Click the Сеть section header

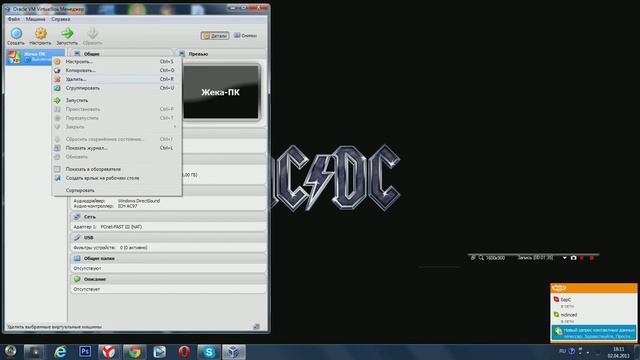tap(168, 217)
